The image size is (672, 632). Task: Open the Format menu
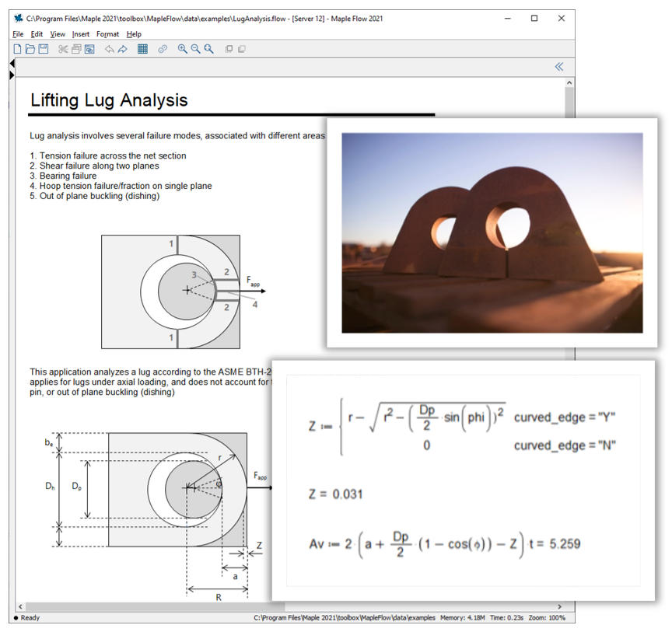click(107, 34)
